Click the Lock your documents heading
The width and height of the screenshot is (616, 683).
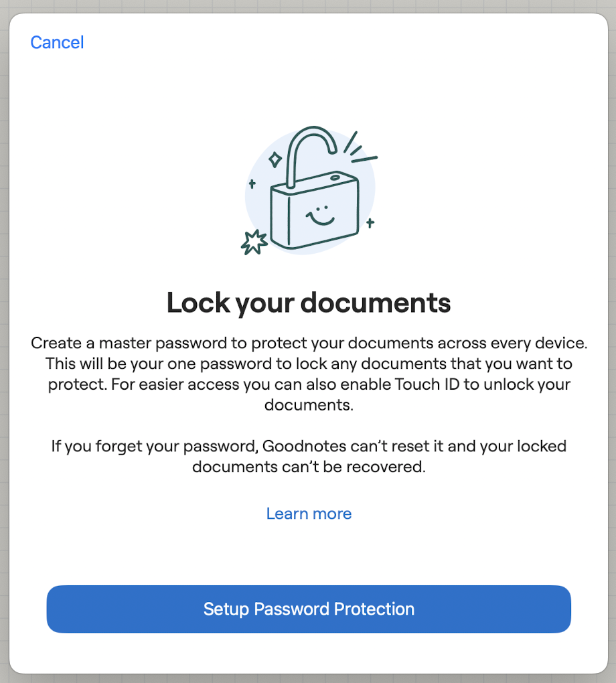click(x=309, y=303)
